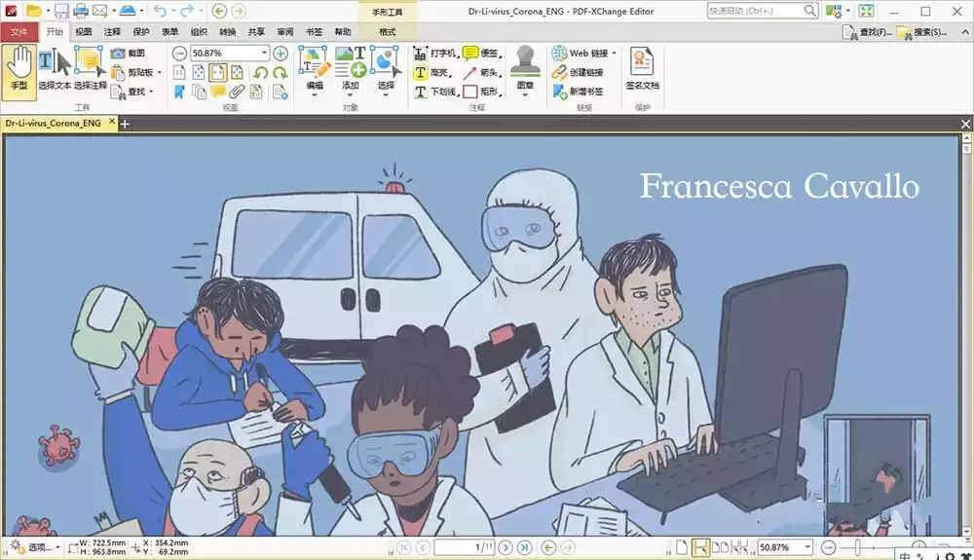Viewport: 974px width, 560px height.
Task: Pick the Highlight text tool (高亮)
Action: [431, 72]
